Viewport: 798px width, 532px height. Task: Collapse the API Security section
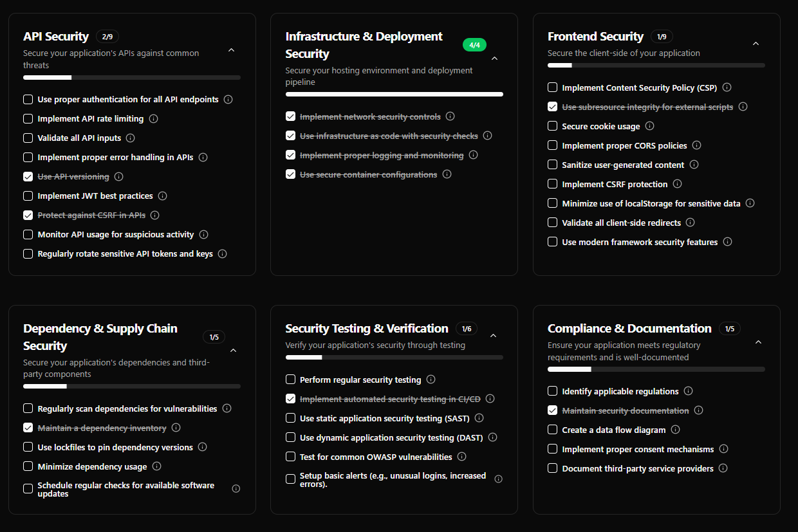pos(232,50)
